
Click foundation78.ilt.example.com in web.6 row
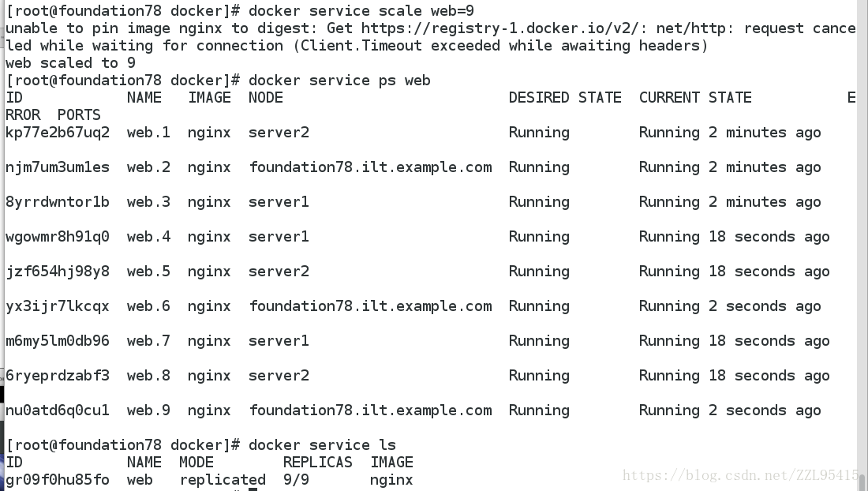point(370,306)
